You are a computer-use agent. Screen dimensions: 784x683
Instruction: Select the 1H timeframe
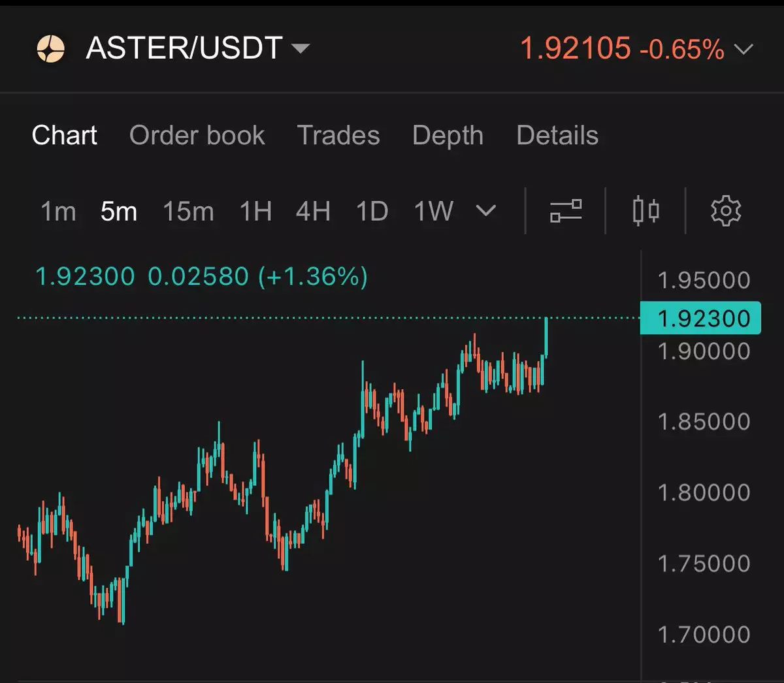(x=255, y=212)
